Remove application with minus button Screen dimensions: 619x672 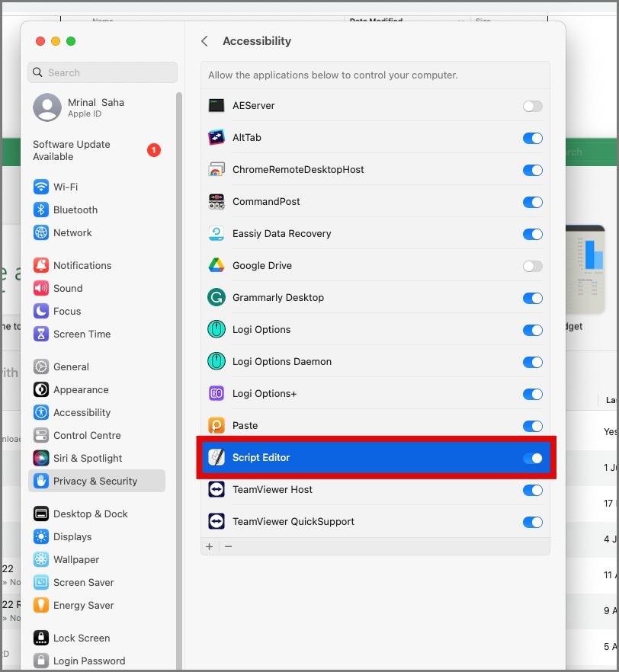tap(228, 546)
